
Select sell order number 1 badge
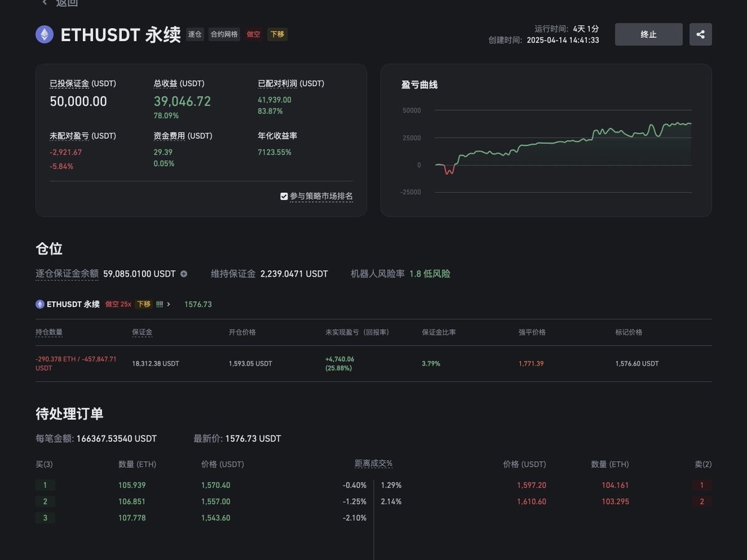[702, 485]
